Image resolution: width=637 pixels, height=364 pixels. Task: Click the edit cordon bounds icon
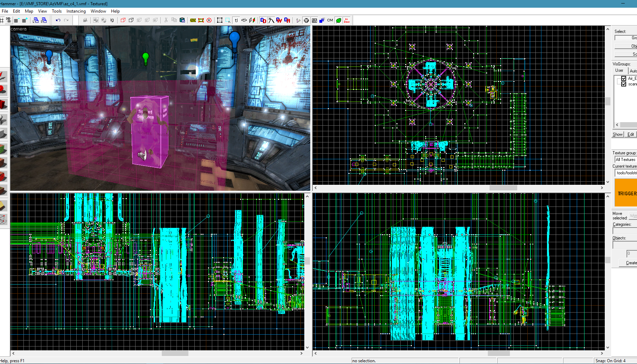(x=201, y=20)
